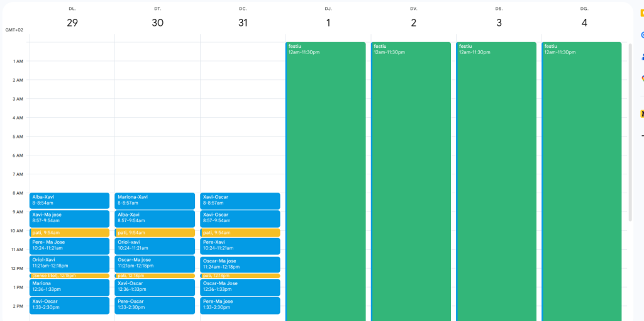Viewport: 644px width, 321px height.
Task: Click the pati 9:54am event on day 29
Action: pyautogui.click(x=69, y=233)
